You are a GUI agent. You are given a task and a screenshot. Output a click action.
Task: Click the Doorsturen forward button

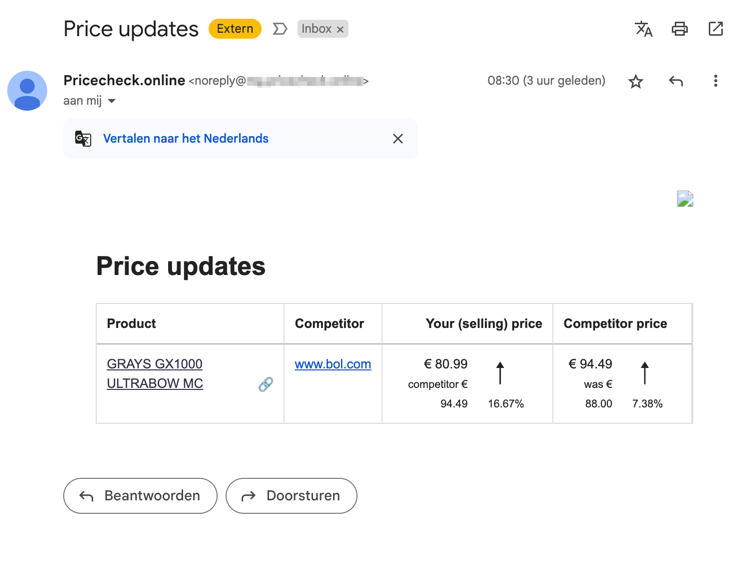pos(291,496)
